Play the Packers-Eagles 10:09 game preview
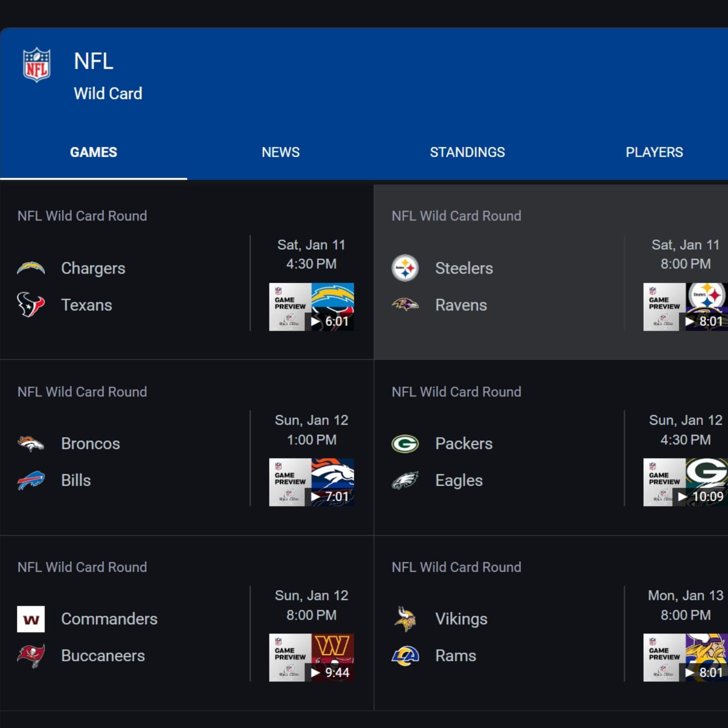The height and width of the screenshot is (728, 728). [x=685, y=482]
